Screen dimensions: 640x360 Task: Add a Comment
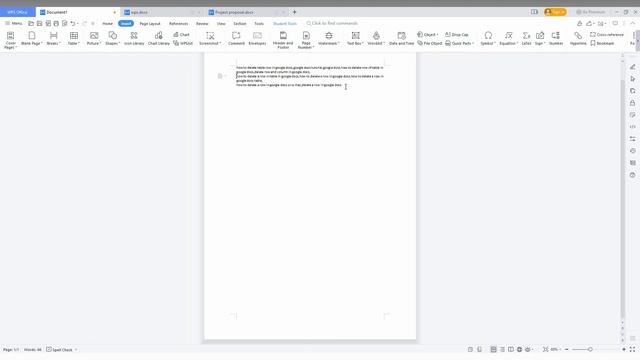(236, 38)
